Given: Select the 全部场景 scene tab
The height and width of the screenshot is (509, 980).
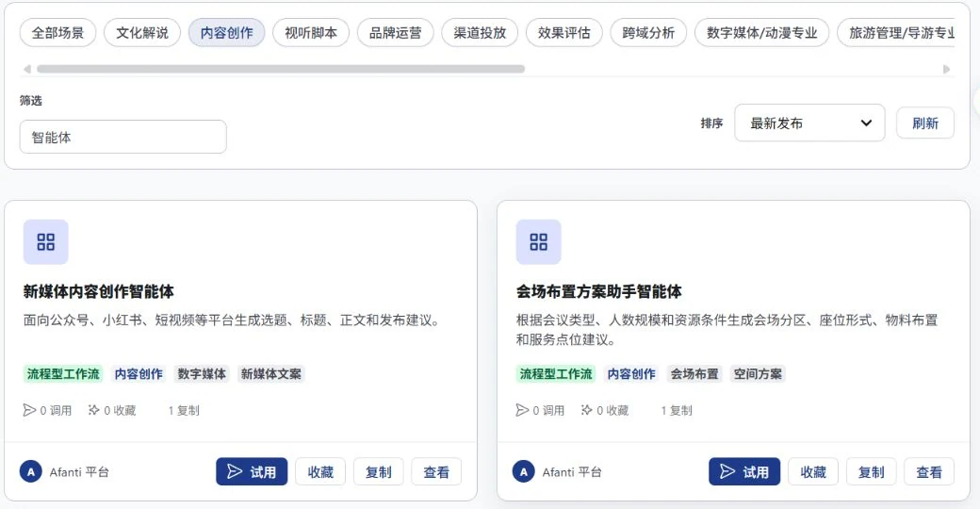Looking at the screenshot, I should point(58,32).
